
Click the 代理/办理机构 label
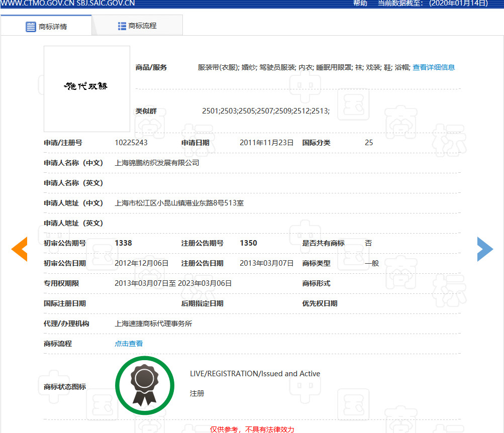pyautogui.click(x=66, y=323)
